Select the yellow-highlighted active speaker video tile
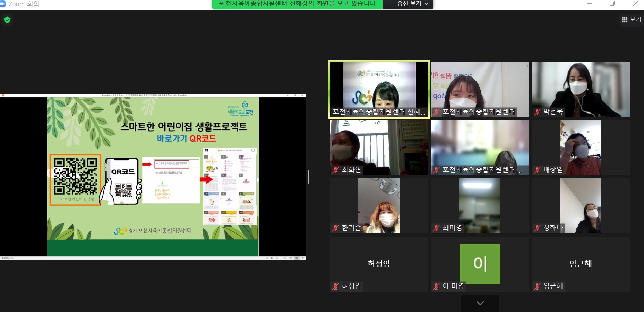Screen dimensions: 644x312 point(379,90)
